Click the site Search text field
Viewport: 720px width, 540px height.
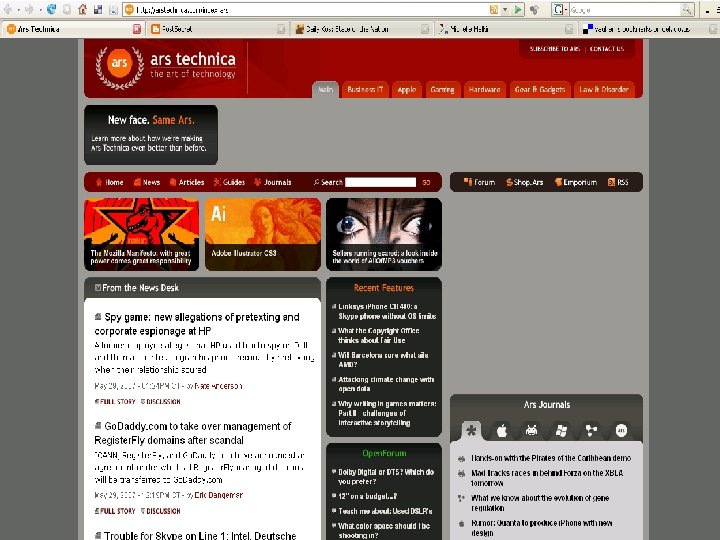[x=380, y=182]
